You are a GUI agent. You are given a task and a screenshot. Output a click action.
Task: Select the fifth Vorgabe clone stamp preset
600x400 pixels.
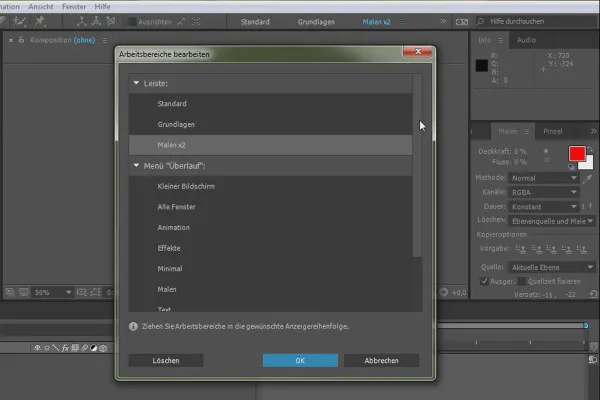click(x=582, y=249)
